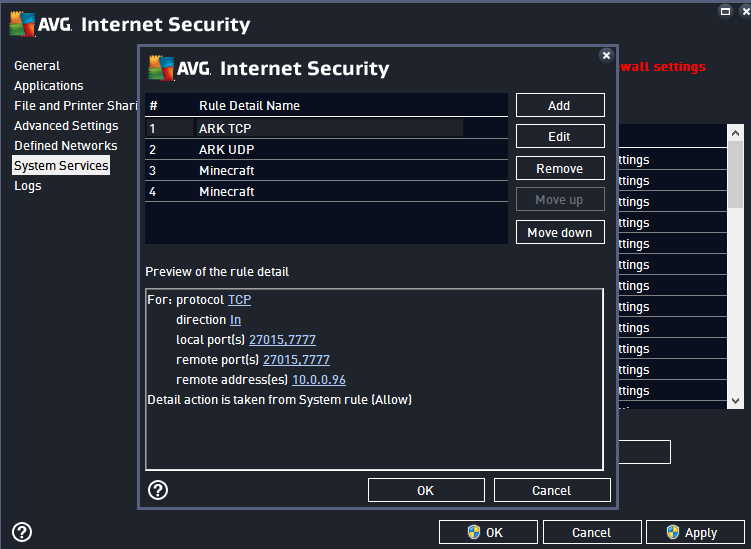This screenshot has height=549, width=751.
Task: Click the Move up button
Action: (560, 200)
